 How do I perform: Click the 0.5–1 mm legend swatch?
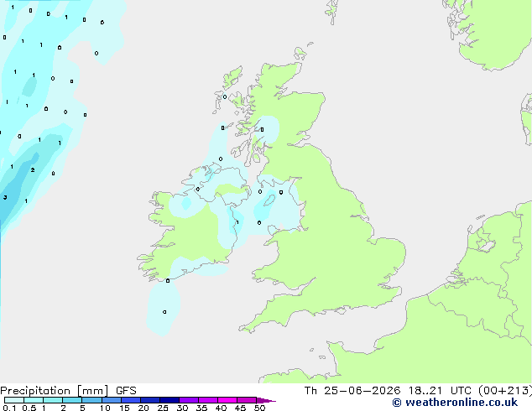pyautogui.click(x=34, y=400)
